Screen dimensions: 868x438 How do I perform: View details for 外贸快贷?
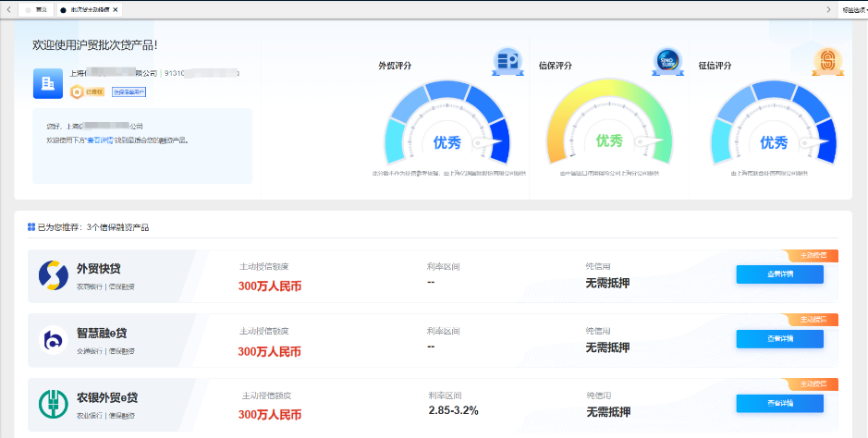779,274
